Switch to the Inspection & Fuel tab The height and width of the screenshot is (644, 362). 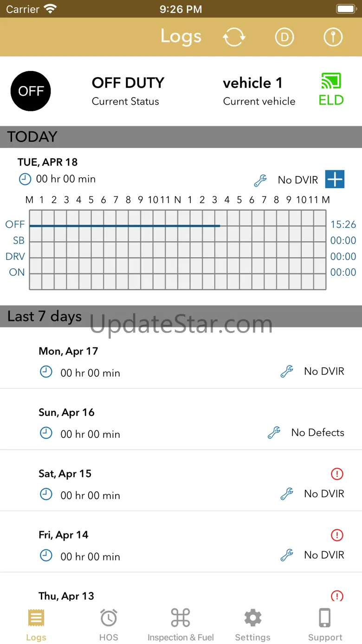(x=181, y=624)
